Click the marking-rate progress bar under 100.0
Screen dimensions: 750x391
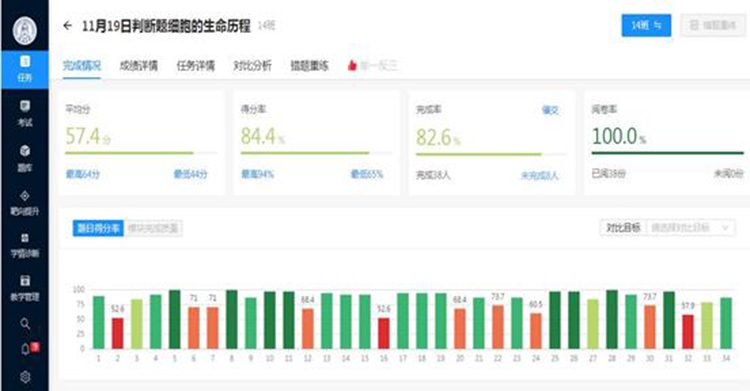coord(667,153)
